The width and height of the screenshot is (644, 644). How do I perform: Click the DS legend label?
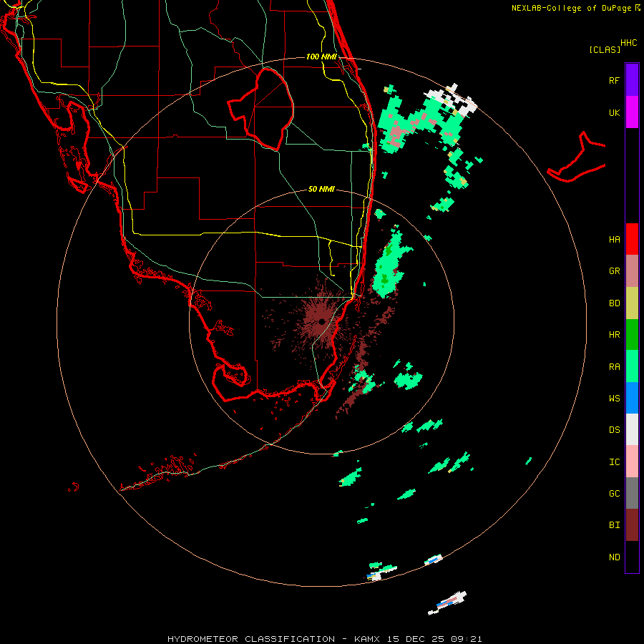click(x=614, y=430)
